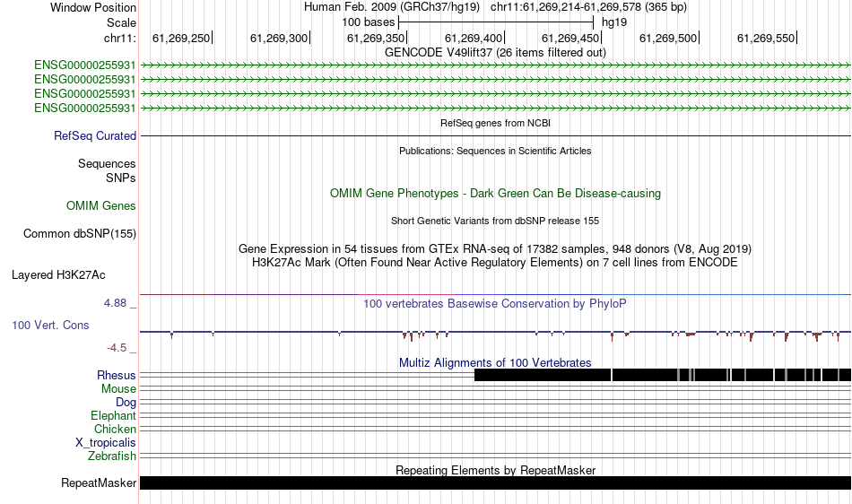Screen dimensions: 852x504
Task: Click the chr11: ruler label
Action: point(120,38)
